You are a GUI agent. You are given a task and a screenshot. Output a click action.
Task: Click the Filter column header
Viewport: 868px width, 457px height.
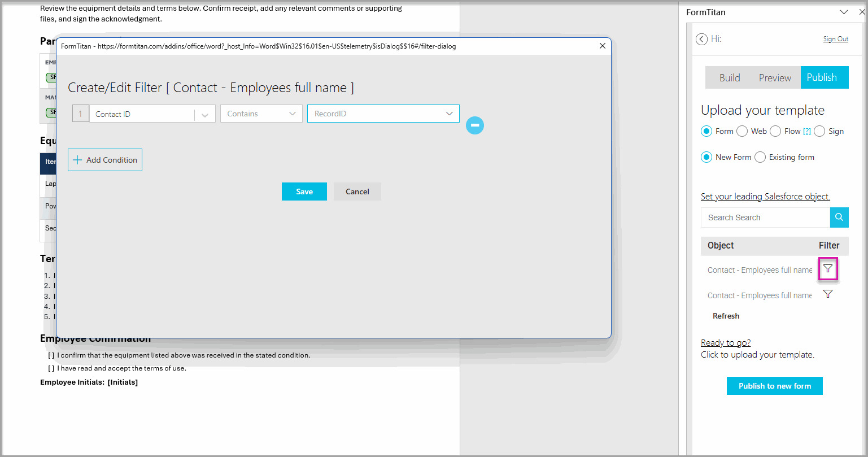click(829, 245)
